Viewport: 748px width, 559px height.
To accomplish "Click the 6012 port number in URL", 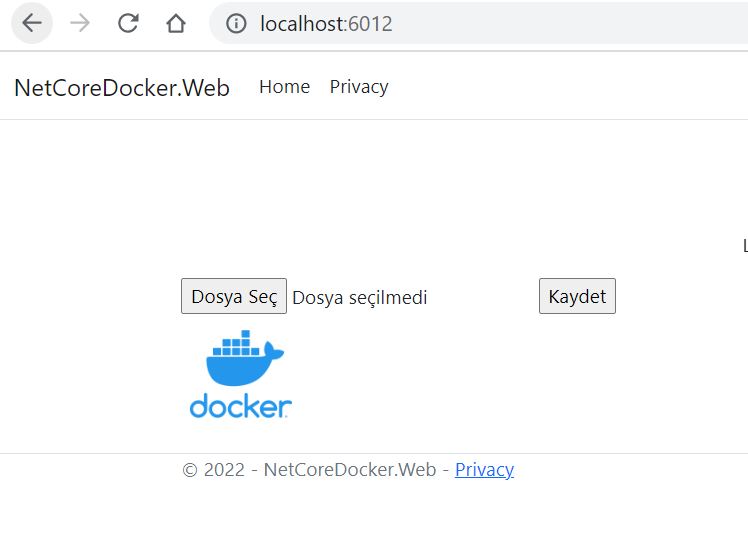I will pyautogui.click(x=370, y=24).
